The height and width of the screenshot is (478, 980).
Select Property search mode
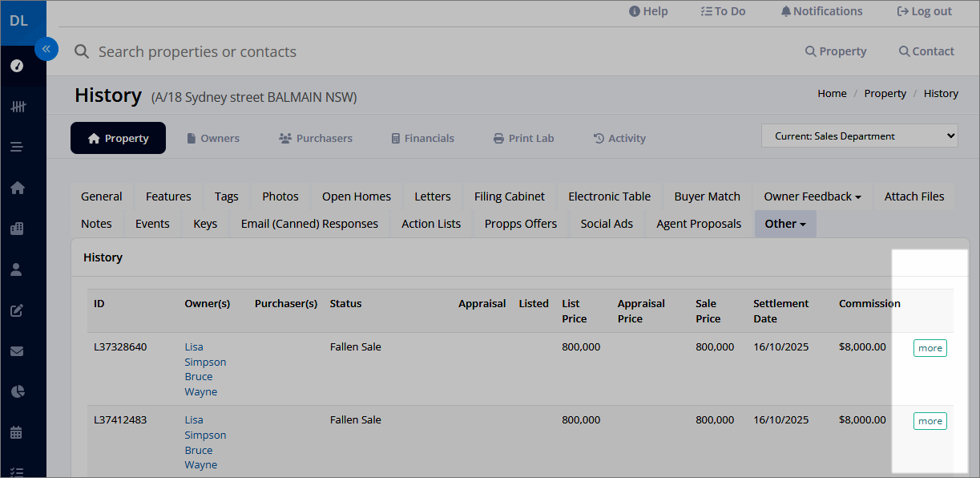tap(836, 51)
